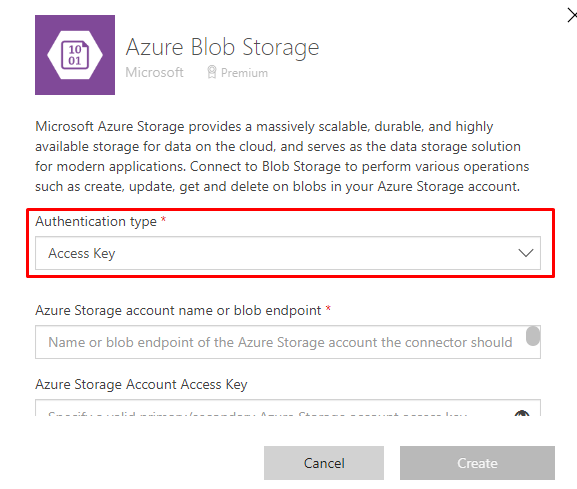This screenshot has height=489, width=577.
Task: Click the red asterisk beside blob endpoint
Action: pos(328,308)
